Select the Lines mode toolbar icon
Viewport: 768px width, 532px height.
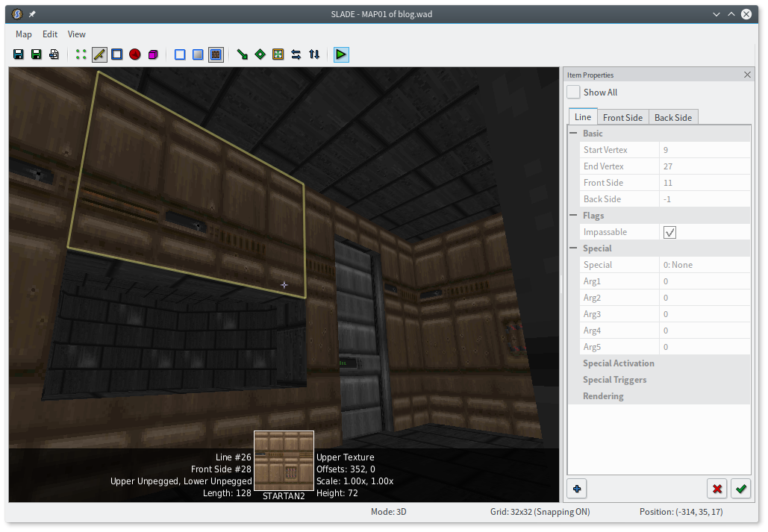coord(99,54)
